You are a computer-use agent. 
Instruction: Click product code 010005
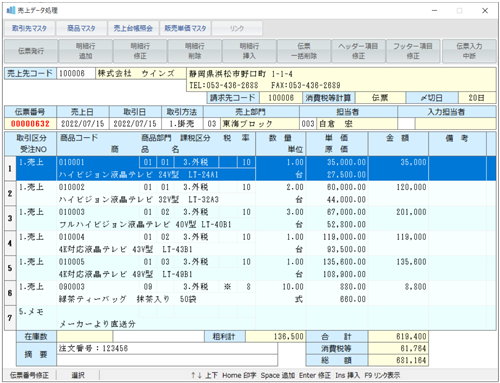point(72,262)
